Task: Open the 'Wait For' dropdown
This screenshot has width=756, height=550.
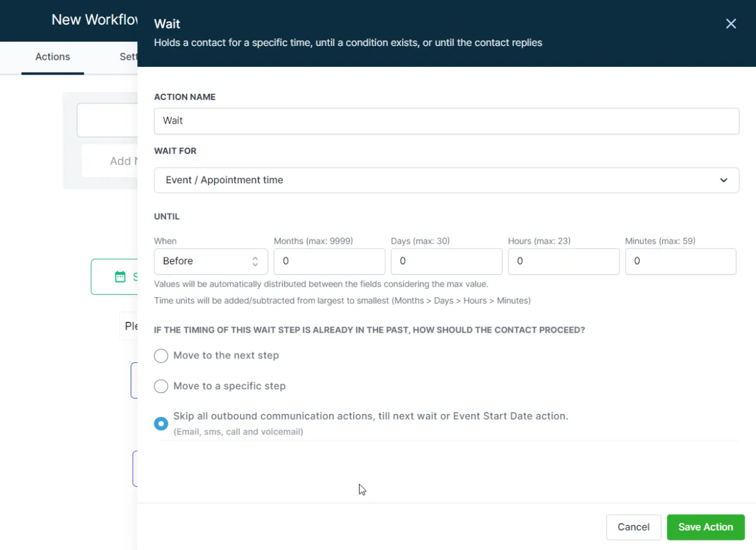Action: click(446, 180)
